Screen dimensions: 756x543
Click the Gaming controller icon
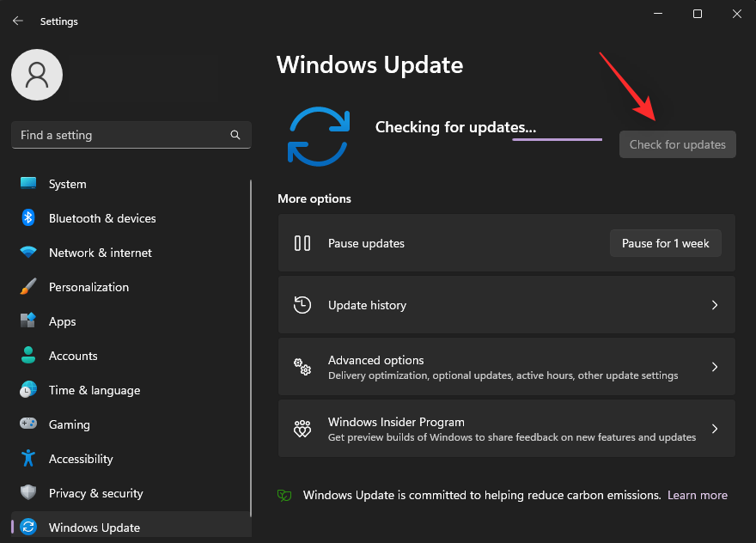coord(28,424)
